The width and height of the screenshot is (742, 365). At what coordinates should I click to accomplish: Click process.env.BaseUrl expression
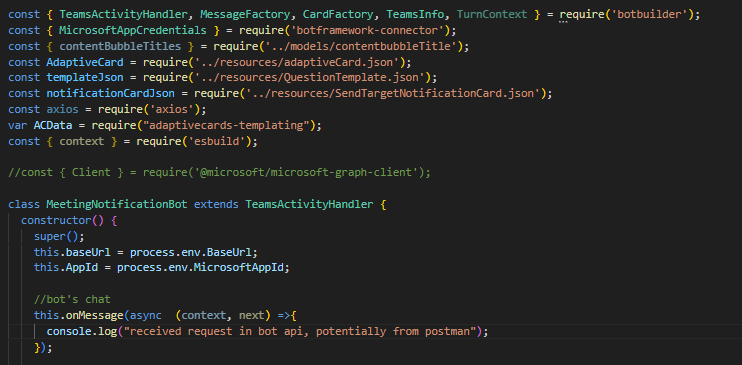(x=192, y=252)
